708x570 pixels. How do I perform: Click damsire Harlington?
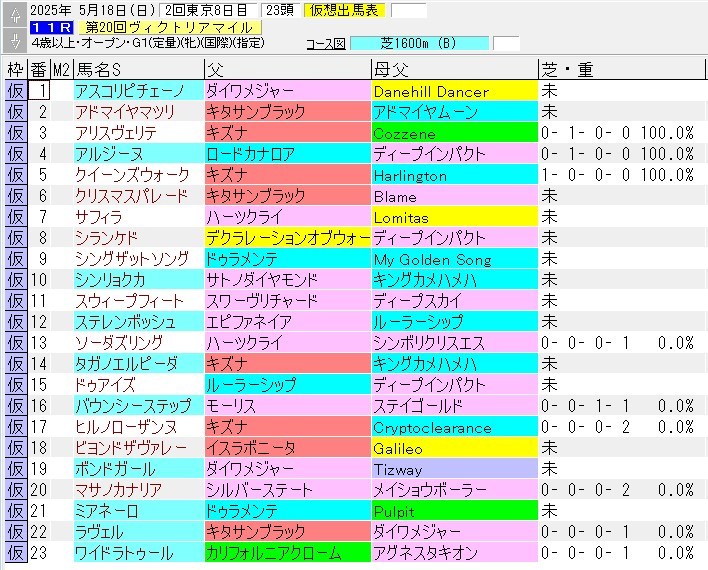click(x=455, y=175)
